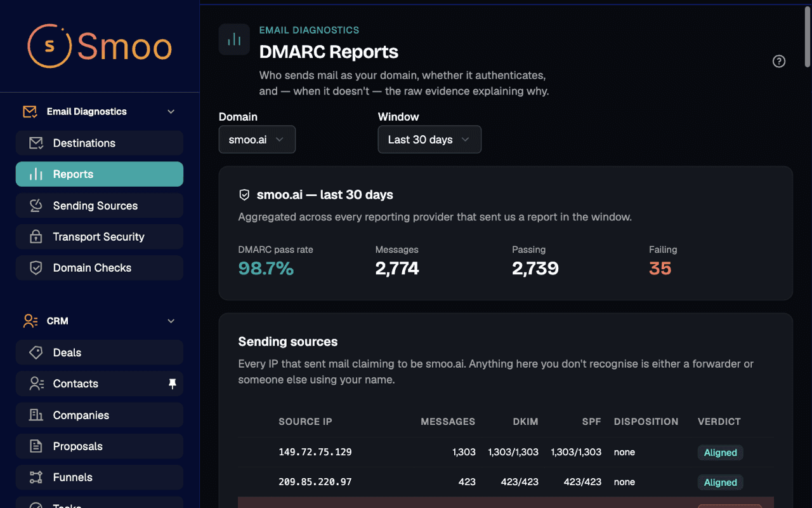Viewport: 812px width, 508px height.
Task: Click the MESSAGES column header
Action: pos(448,422)
